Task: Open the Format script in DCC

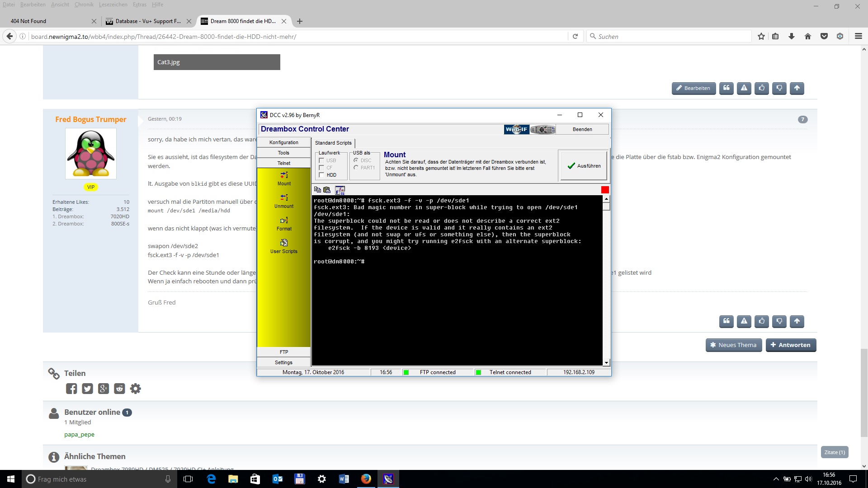Action: tap(284, 224)
